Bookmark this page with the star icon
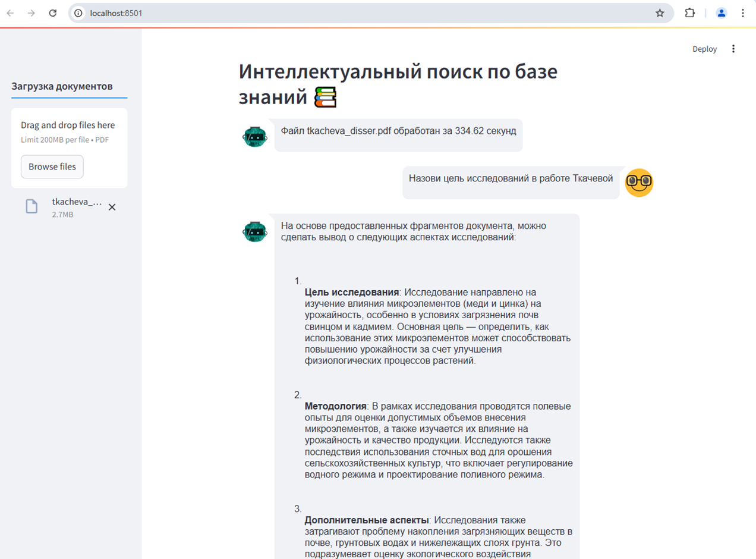Screen dimensions: 756x559 click(660, 13)
